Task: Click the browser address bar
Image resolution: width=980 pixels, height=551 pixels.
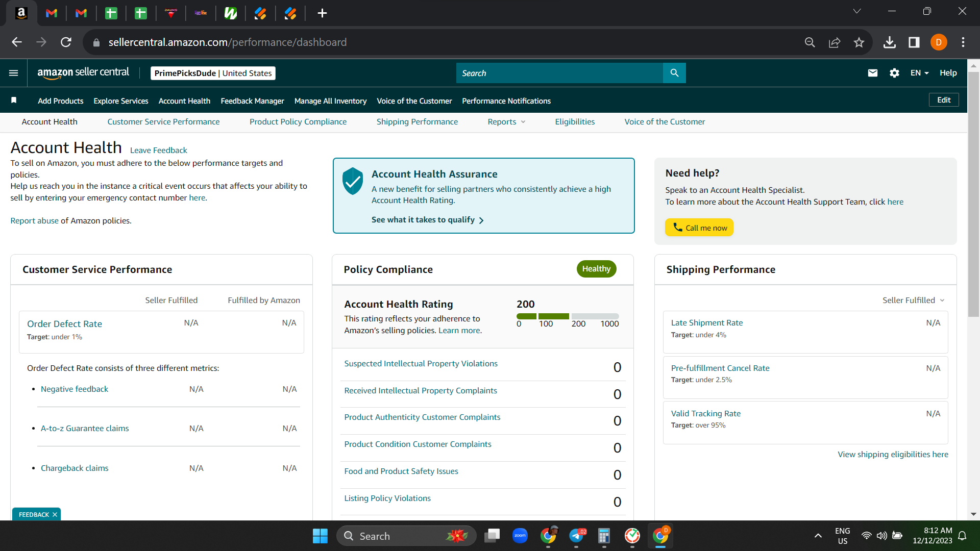Action: (444, 42)
